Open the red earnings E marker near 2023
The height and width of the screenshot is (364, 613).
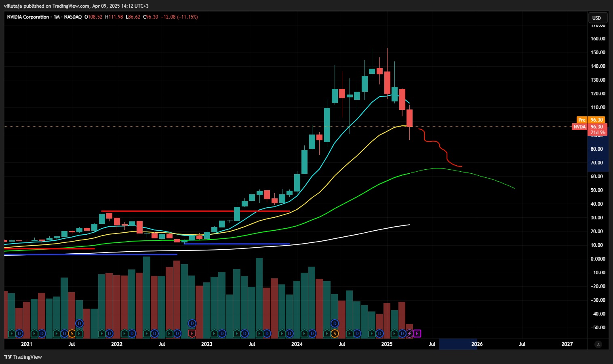click(x=192, y=333)
